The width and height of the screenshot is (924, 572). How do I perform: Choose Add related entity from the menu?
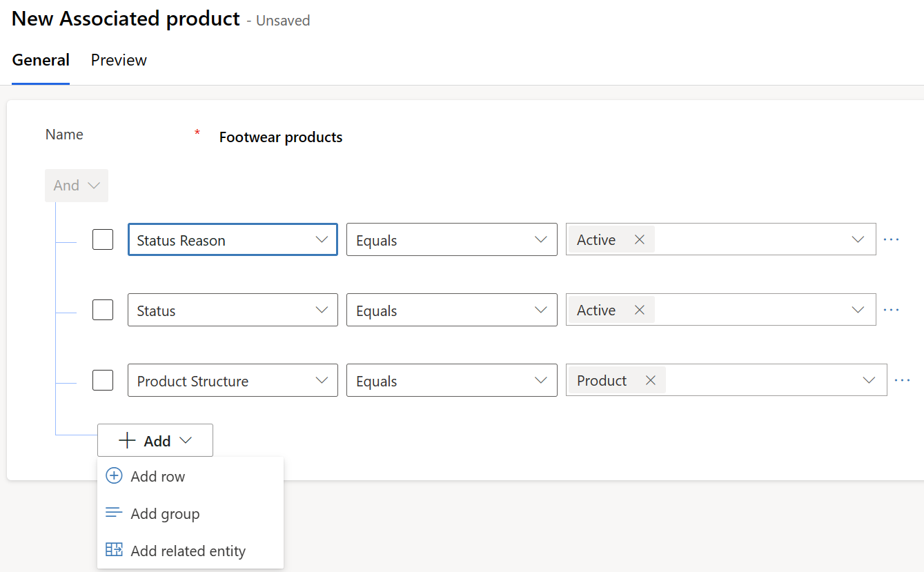point(190,551)
